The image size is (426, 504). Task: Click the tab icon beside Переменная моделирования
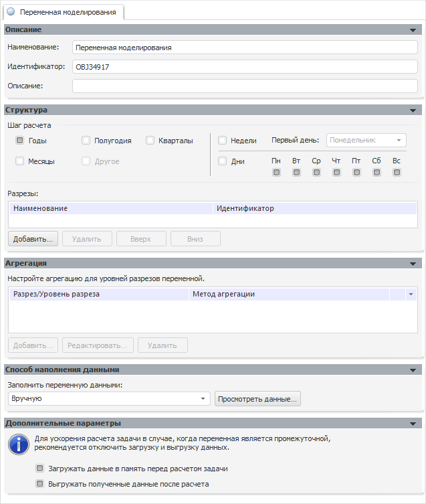click(x=11, y=12)
